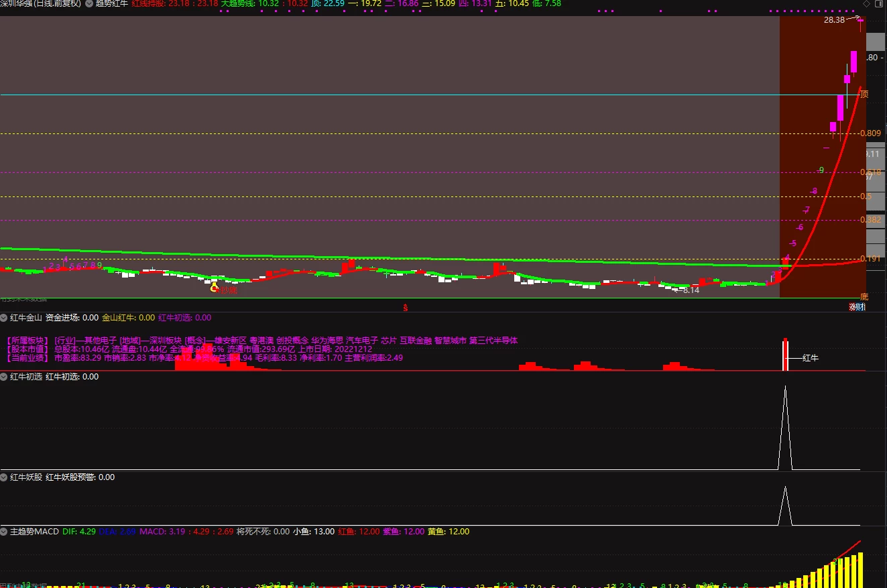Screen dimensions: 887x588
Task: Click the 市盈率:83.29 text
Action: coord(78,358)
